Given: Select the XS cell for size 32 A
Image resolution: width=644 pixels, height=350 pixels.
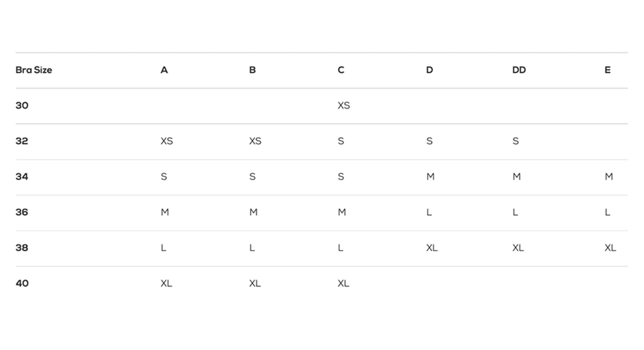Looking at the screenshot, I should click(166, 141).
